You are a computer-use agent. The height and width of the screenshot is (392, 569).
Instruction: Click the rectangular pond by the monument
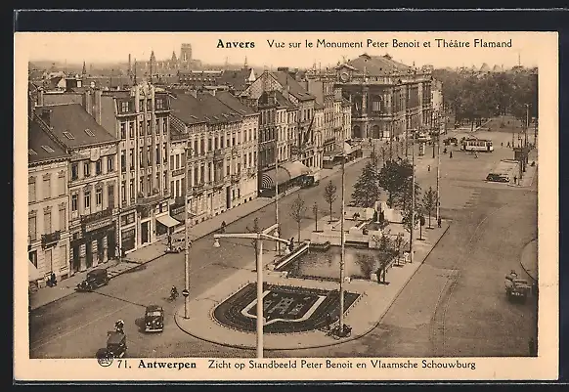(332, 262)
